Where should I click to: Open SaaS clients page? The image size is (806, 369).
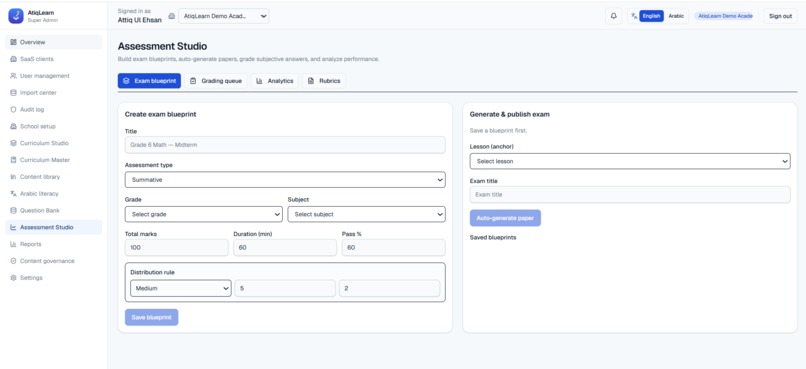[53, 59]
